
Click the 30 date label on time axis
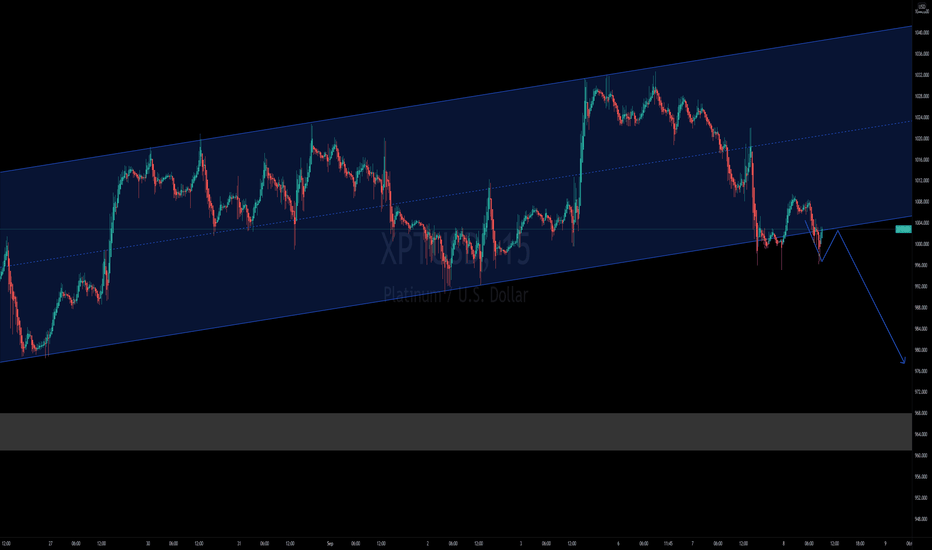click(148, 543)
